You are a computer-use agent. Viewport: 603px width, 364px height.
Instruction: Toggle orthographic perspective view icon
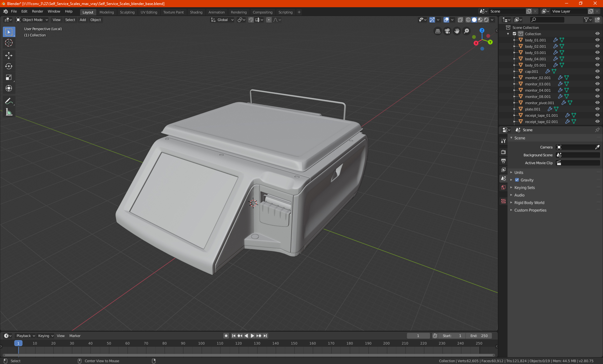[x=437, y=31]
